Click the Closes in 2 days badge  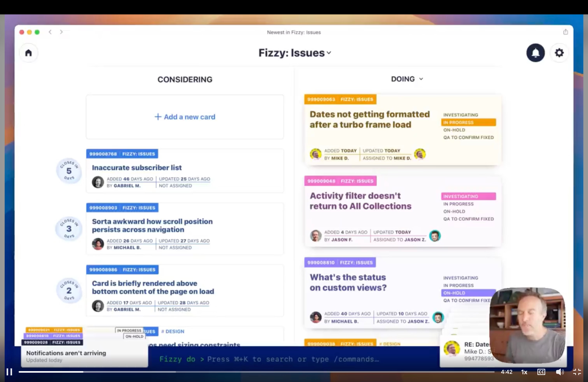(x=69, y=290)
